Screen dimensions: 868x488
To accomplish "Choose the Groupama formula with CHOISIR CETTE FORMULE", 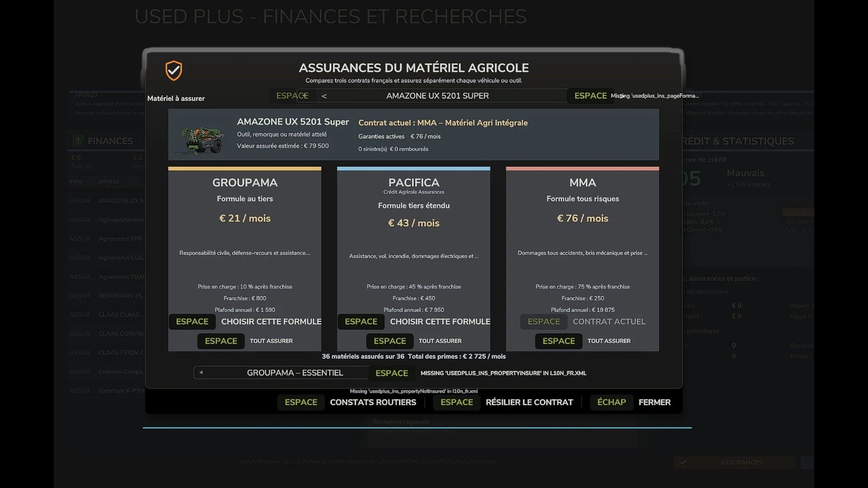I will (271, 322).
